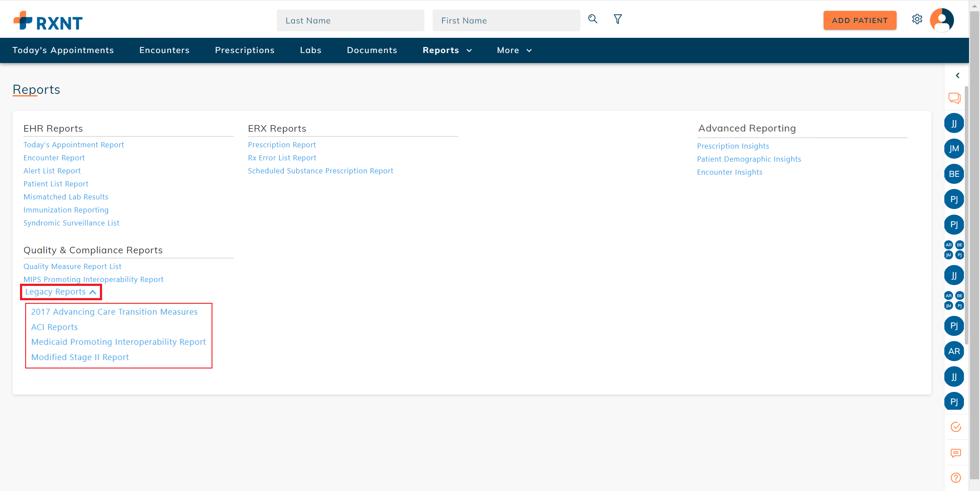
Task: Go to Encounters tab
Action: pos(164,50)
